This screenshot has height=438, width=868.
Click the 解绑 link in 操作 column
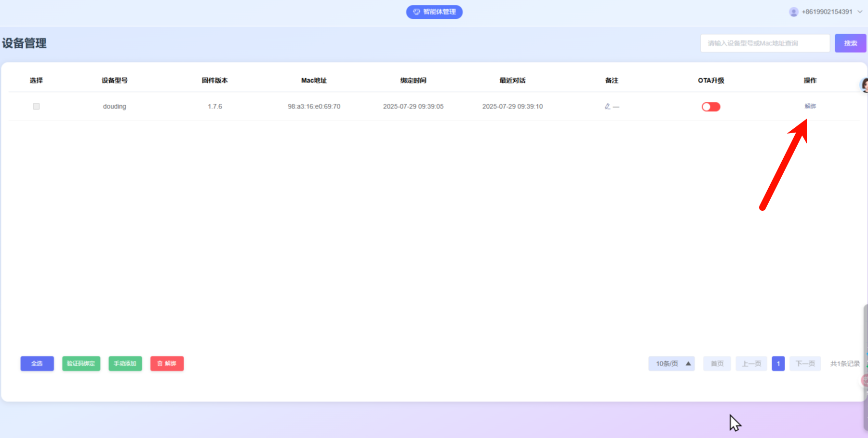810,106
